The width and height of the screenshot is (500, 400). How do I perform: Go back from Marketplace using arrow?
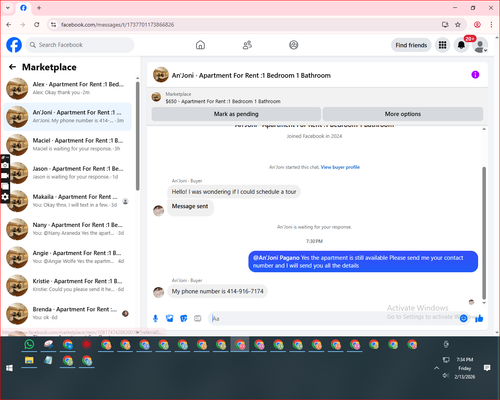coord(12,67)
